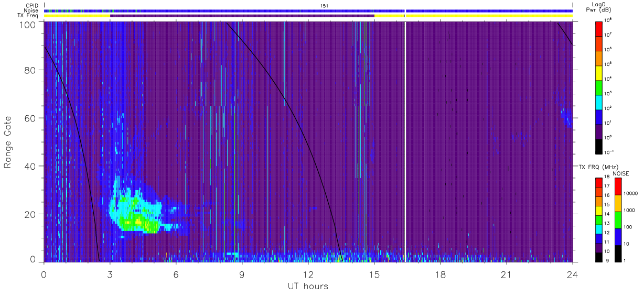Click the "9" label on the TX FRQ colorbar
This screenshot has width=644, height=297.
click(x=609, y=261)
